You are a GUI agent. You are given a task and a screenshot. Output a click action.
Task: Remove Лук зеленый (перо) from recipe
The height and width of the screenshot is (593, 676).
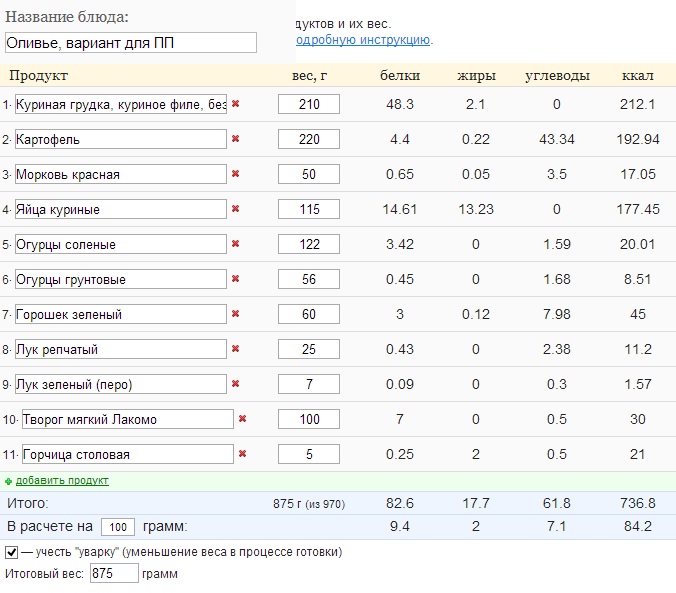coord(235,383)
